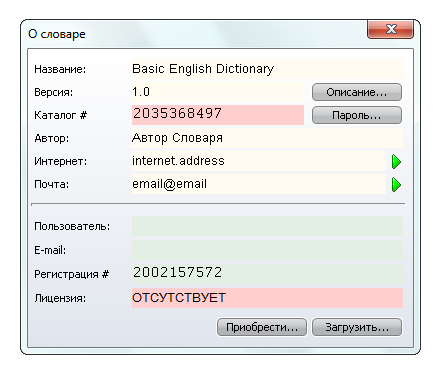Click Загрузить... to load license
The width and height of the screenshot is (447, 380).
357,327
